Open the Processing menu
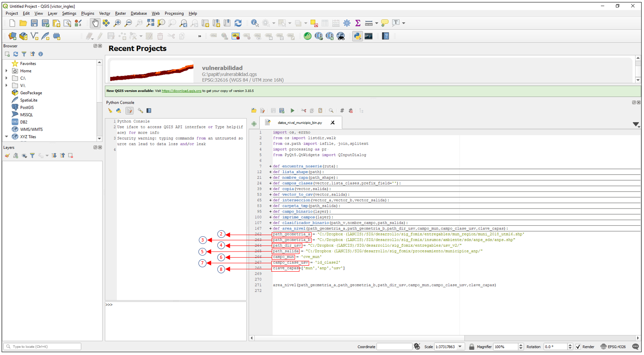This screenshot has width=644, height=355. tap(174, 13)
